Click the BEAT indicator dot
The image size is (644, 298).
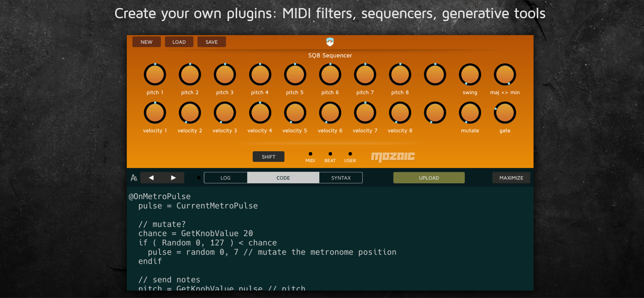click(x=330, y=154)
